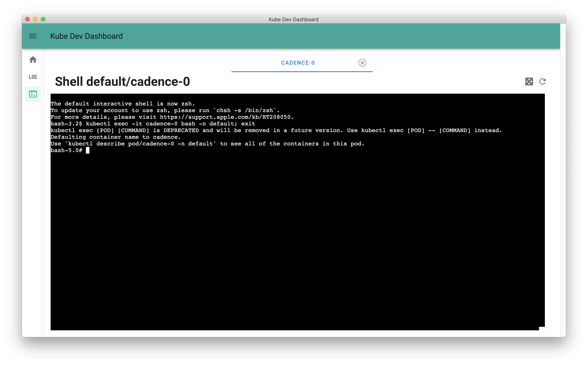Open the LOG view in sidebar
The width and height of the screenshot is (588, 366).
33,77
